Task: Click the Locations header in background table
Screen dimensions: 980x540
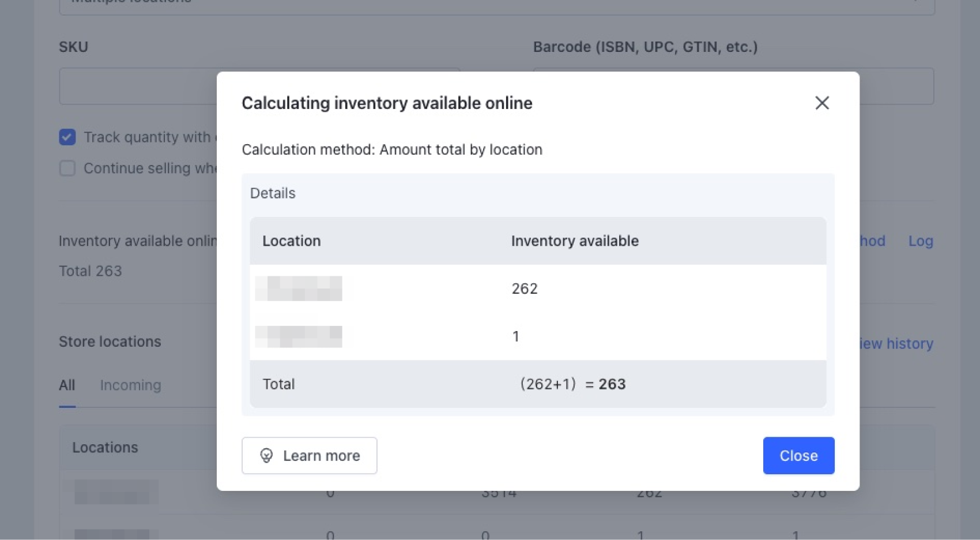Action: (105, 448)
